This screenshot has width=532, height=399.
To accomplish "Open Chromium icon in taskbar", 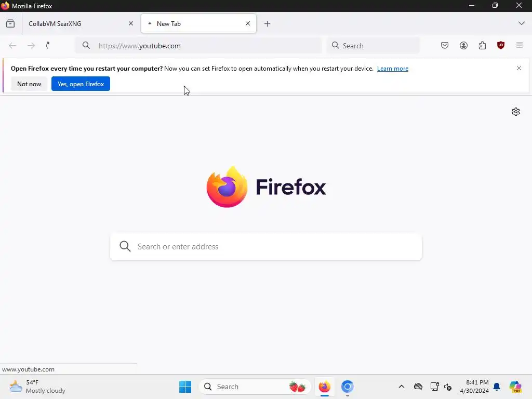I will pyautogui.click(x=348, y=387).
